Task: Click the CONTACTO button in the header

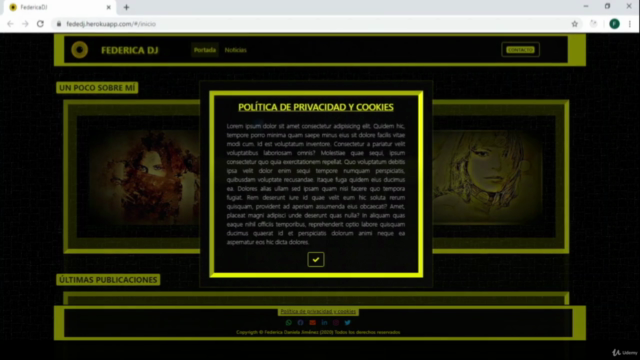Action: (x=520, y=50)
